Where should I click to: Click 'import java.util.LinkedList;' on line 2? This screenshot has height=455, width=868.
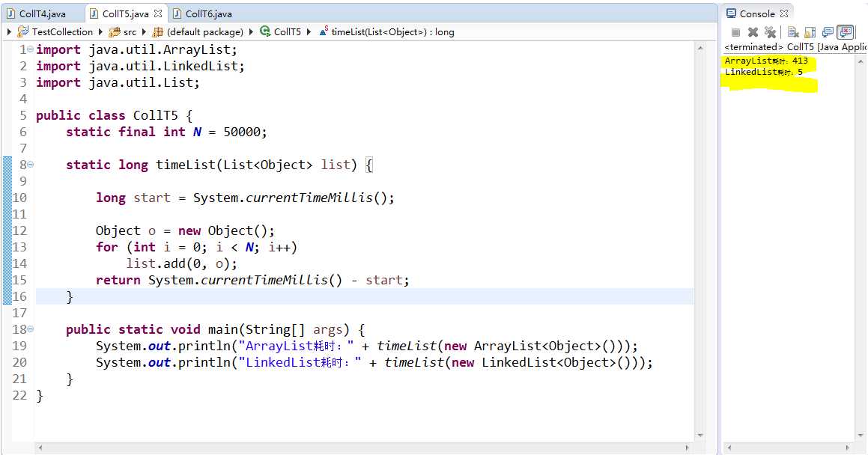tap(140, 67)
